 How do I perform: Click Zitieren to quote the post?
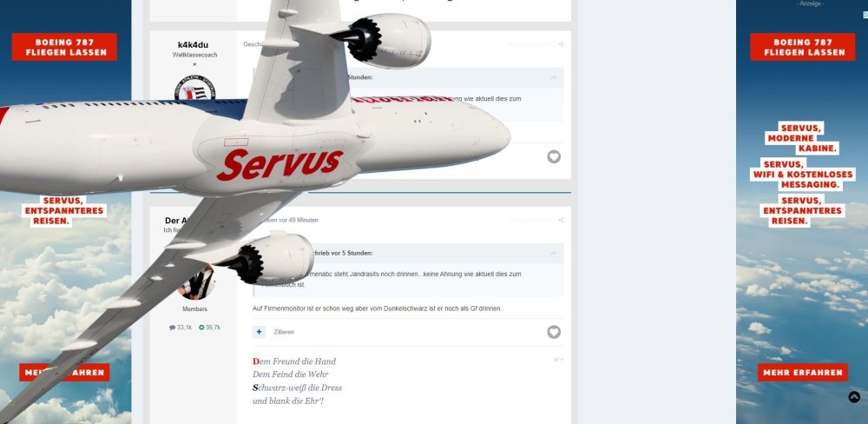(284, 332)
